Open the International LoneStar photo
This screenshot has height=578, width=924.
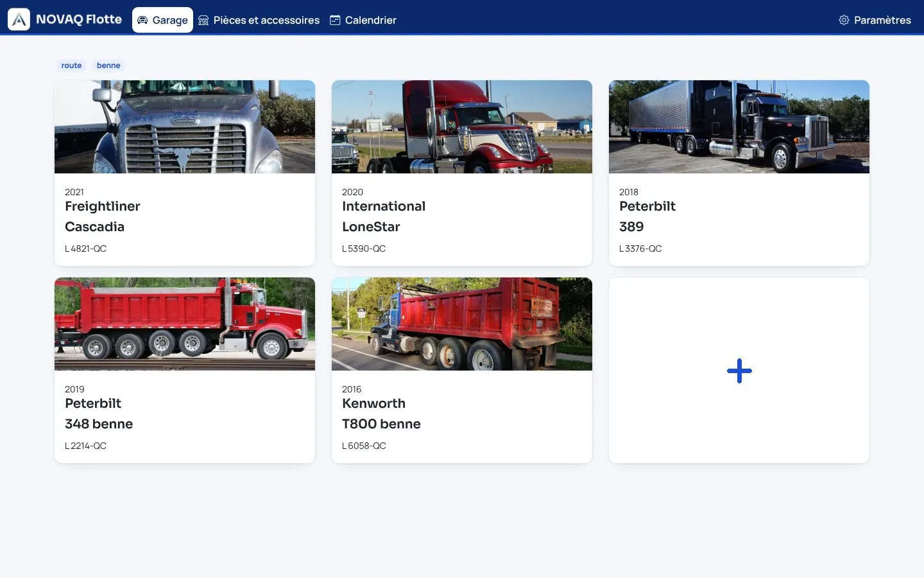point(462,127)
